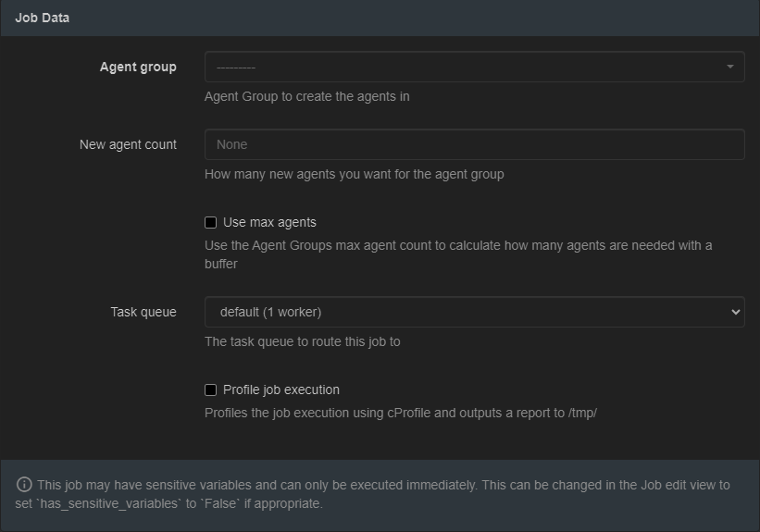Tick the Profile job execution checkbox
The width and height of the screenshot is (760, 532).
click(210, 390)
